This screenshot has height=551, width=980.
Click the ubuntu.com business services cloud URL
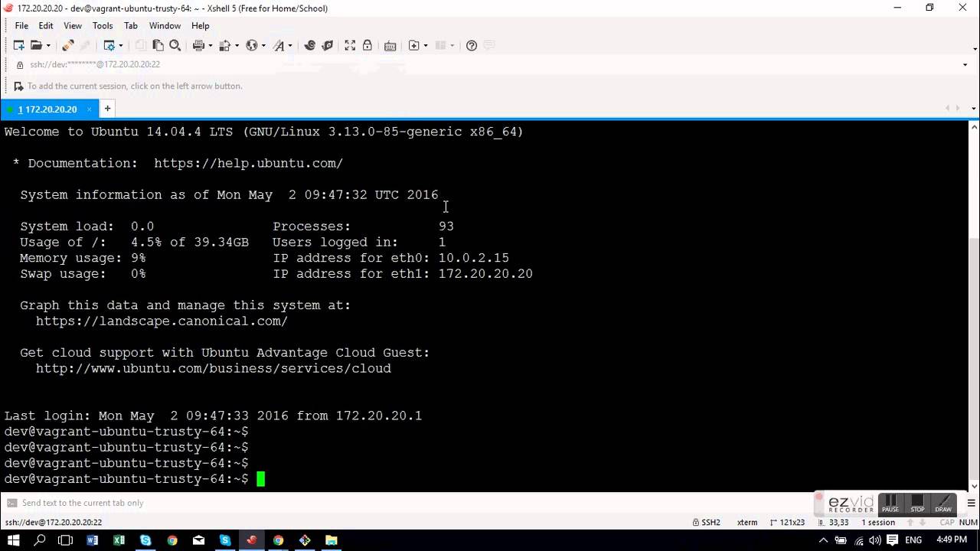point(214,369)
